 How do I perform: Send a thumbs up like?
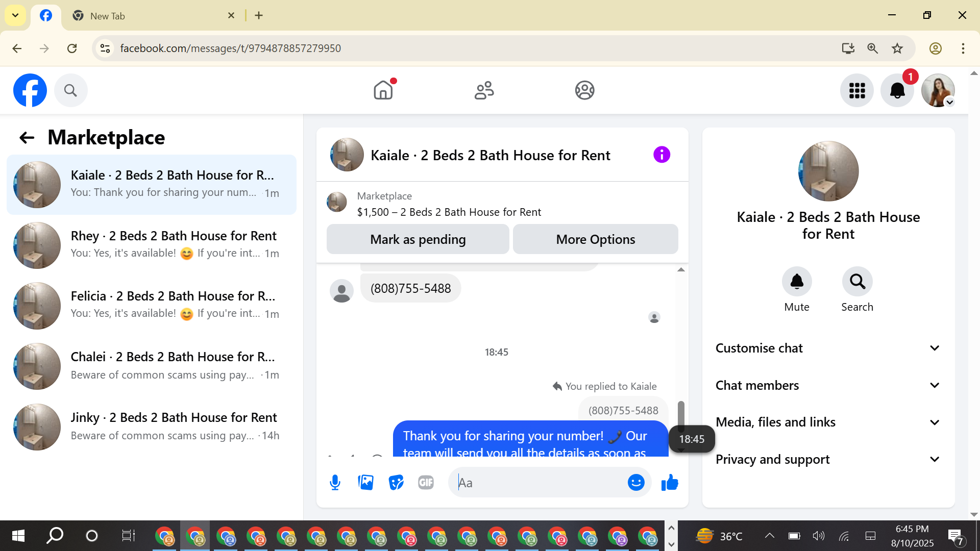tap(670, 482)
